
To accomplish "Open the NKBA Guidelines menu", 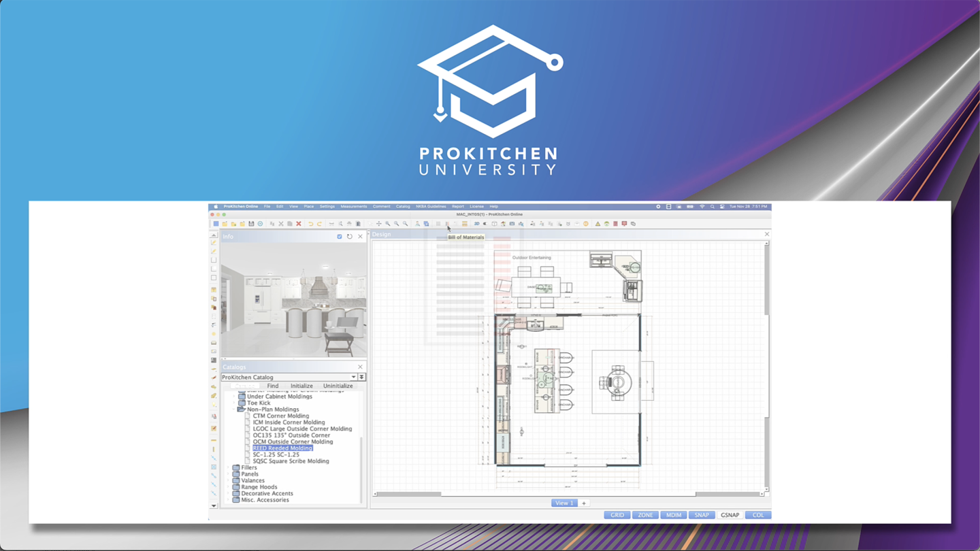I will pyautogui.click(x=431, y=207).
